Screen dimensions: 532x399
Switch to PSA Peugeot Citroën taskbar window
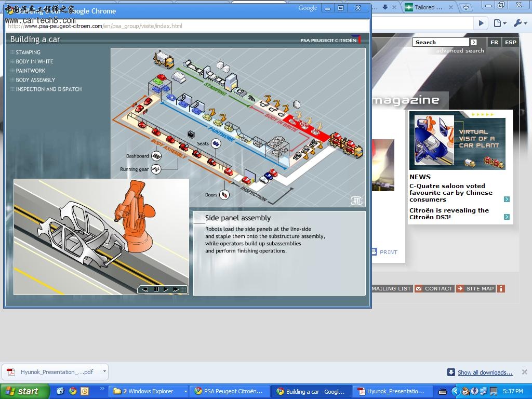[x=230, y=391]
